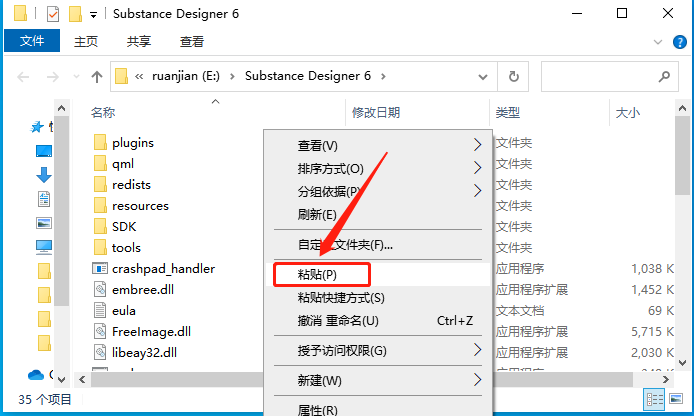Screen dimensions: 694x416
Task: Click the Desktop icon in navigation pane
Action: click(44, 151)
